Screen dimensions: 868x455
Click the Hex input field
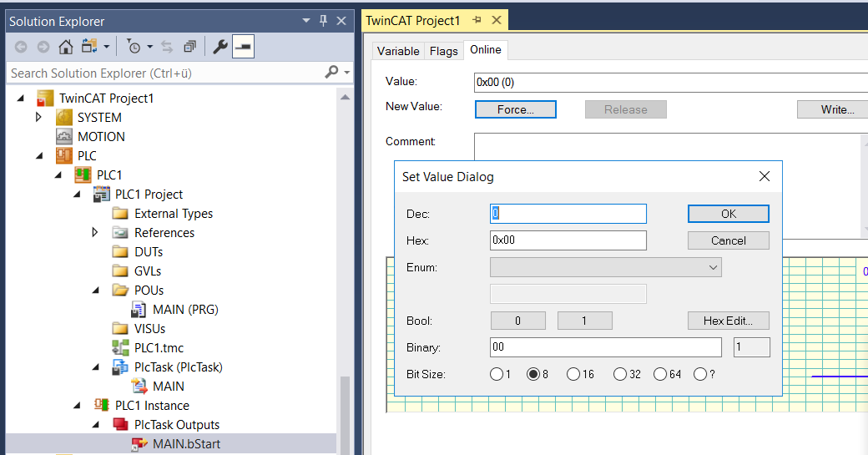point(568,240)
